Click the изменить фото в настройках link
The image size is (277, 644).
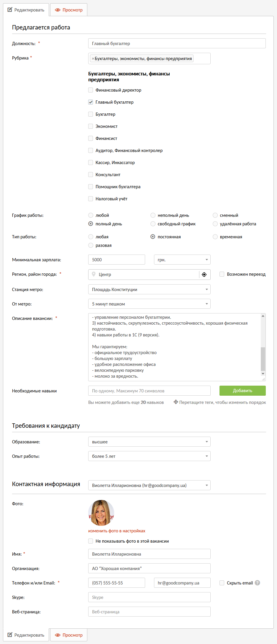click(x=117, y=531)
